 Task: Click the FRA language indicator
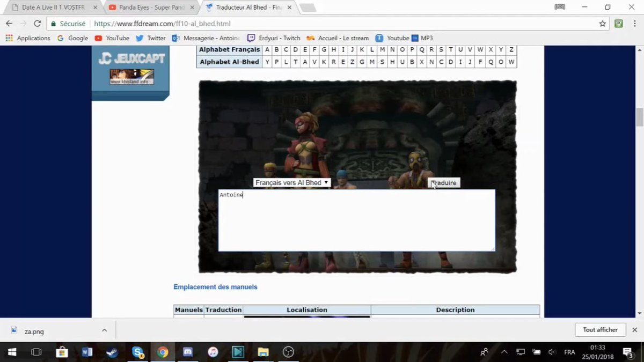point(569,352)
